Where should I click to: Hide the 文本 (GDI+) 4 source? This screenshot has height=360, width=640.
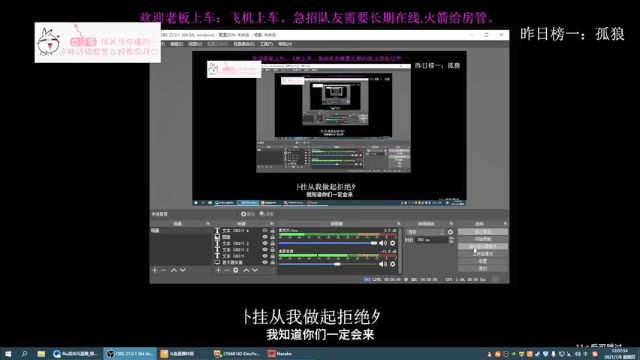click(265, 231)
